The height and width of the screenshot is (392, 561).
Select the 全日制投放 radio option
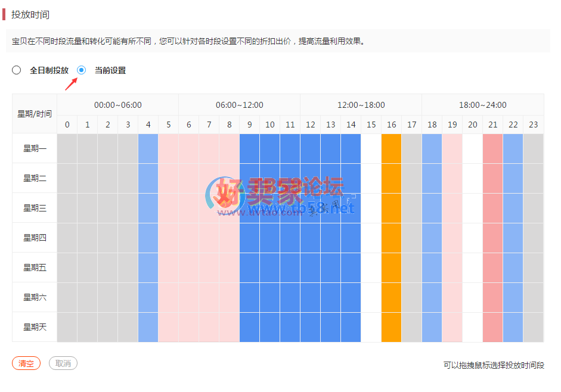17,70
